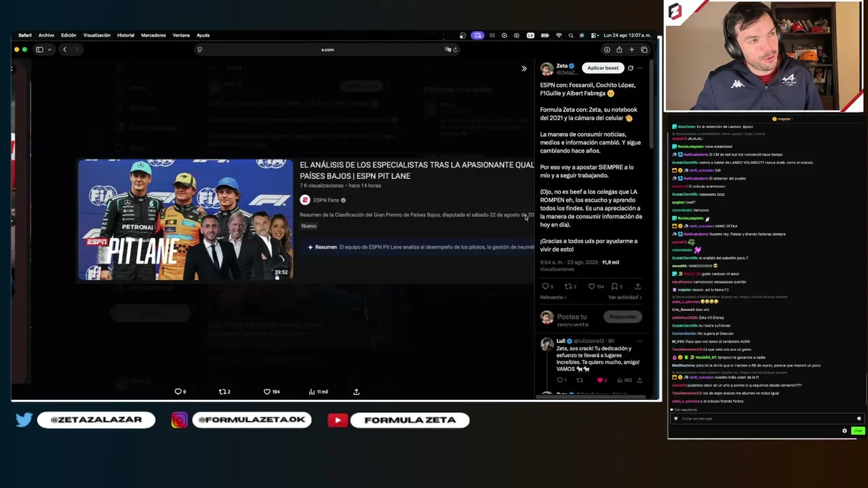This screenshot has width=868, height=488.
Task: Open the Historial menu
Action: click(x=125, y=35)
